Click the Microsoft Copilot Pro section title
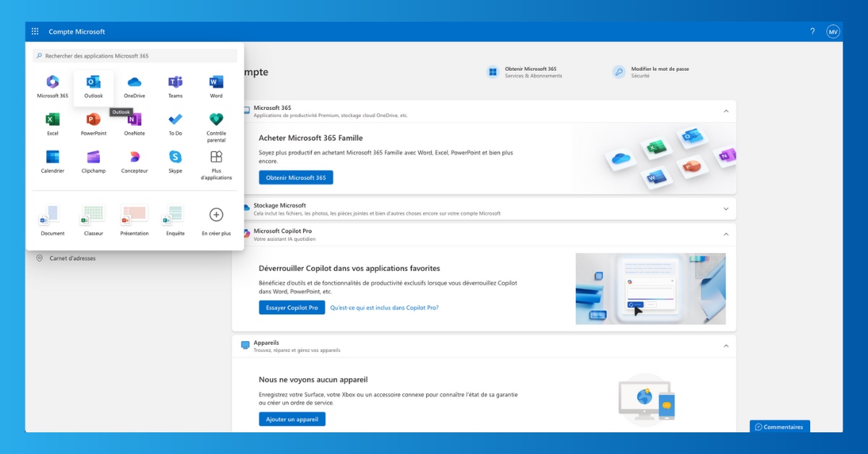The image size is (868, 454). [x=283, y=231]
